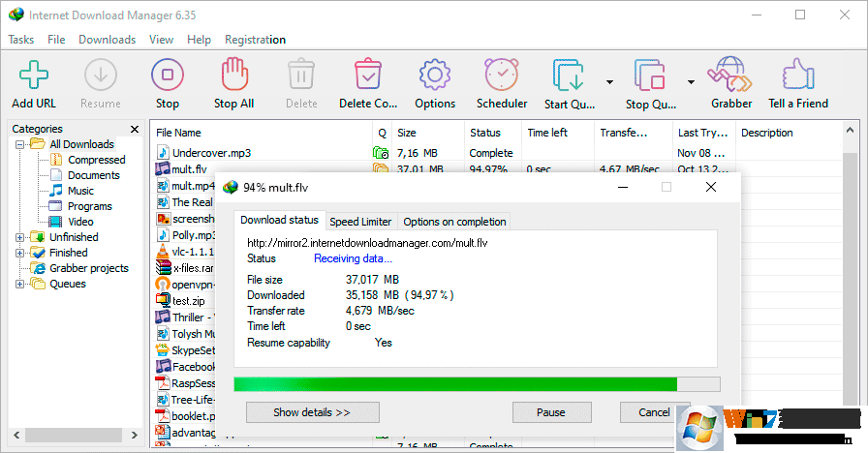Open the Tasks menu
This screenshot has width=868, height=453.
[21, 40]
